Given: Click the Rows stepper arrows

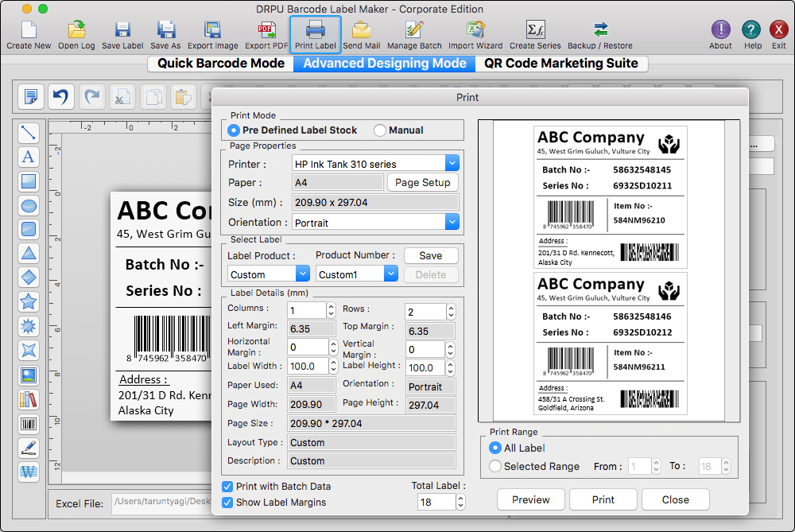Looking at the screenshot, I should pos(451,312).
